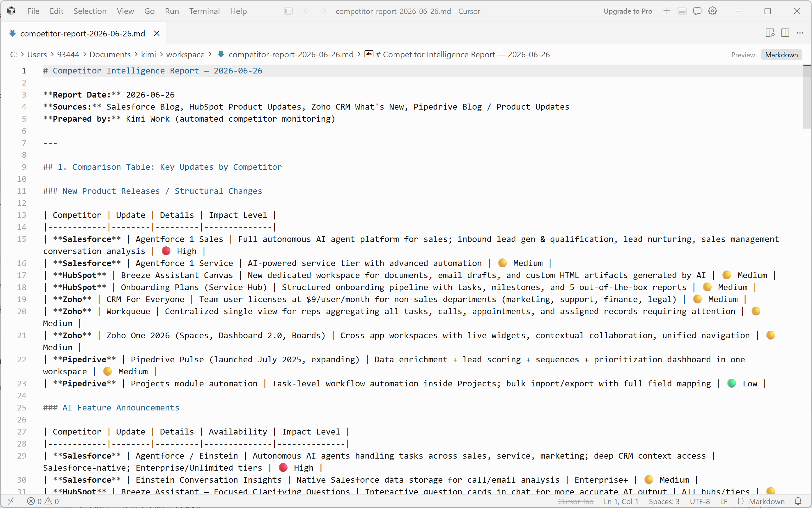Click the '**Prepared by:**' line
The height and width of the screenshot is (508, 812).
click(x=189, y=119)
